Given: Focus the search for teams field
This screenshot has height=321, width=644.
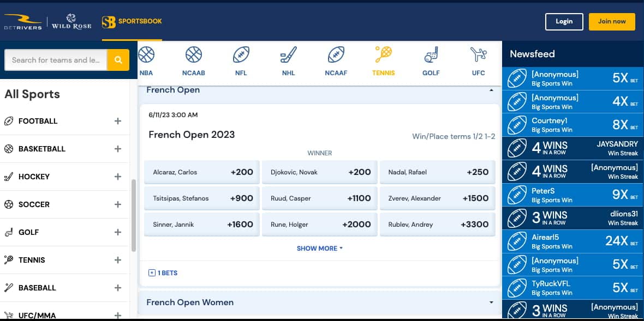Looking at the screenshot, I should pos(56,60).
